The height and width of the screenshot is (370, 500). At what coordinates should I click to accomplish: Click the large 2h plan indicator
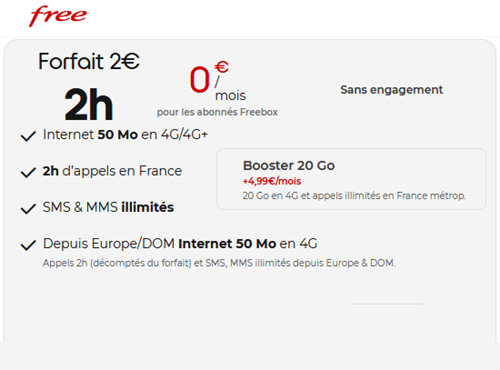pos(89,104)
